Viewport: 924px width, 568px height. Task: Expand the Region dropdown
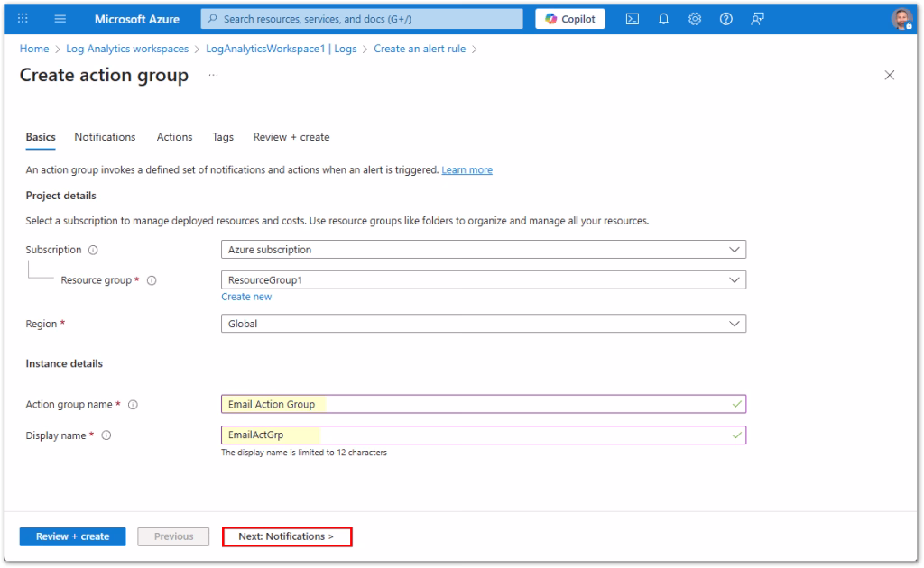click(483, 324)
